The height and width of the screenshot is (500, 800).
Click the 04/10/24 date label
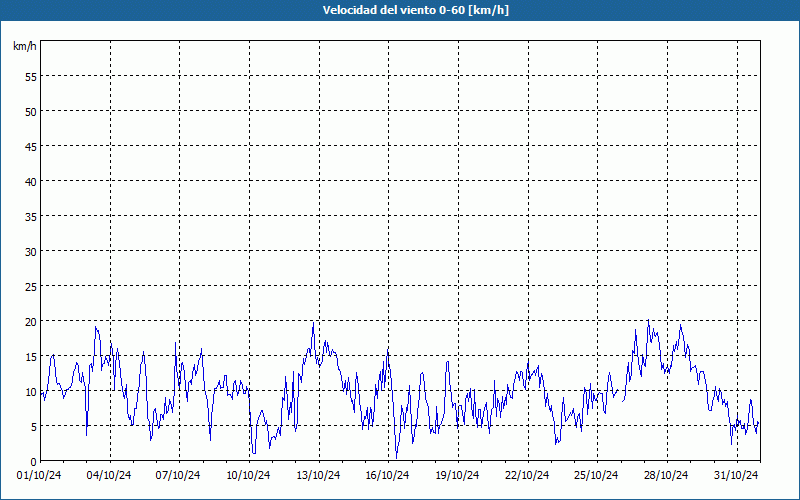pos(109,476)
